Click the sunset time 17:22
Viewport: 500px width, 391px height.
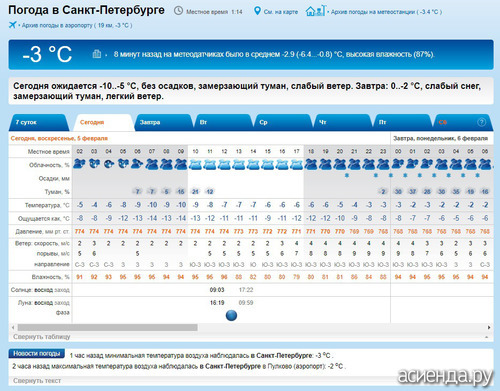click(x=246, y=290)
